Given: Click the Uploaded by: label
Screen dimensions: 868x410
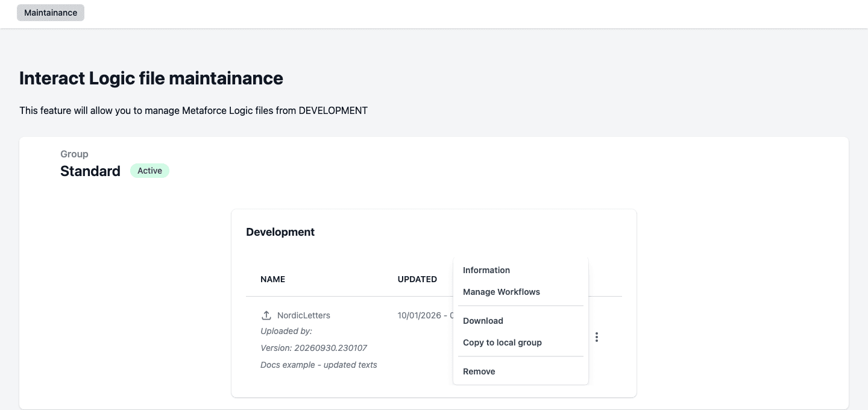Looking at the screenshot, I should pos(286,331).
